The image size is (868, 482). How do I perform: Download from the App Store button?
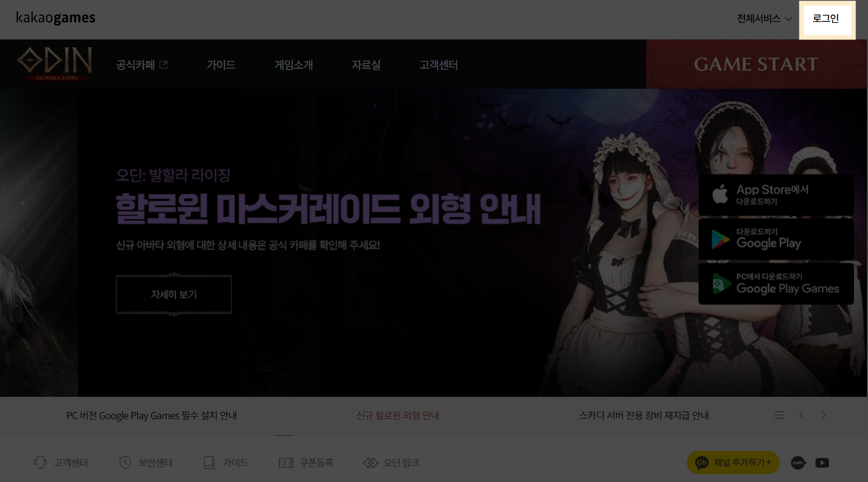[776, 194]
